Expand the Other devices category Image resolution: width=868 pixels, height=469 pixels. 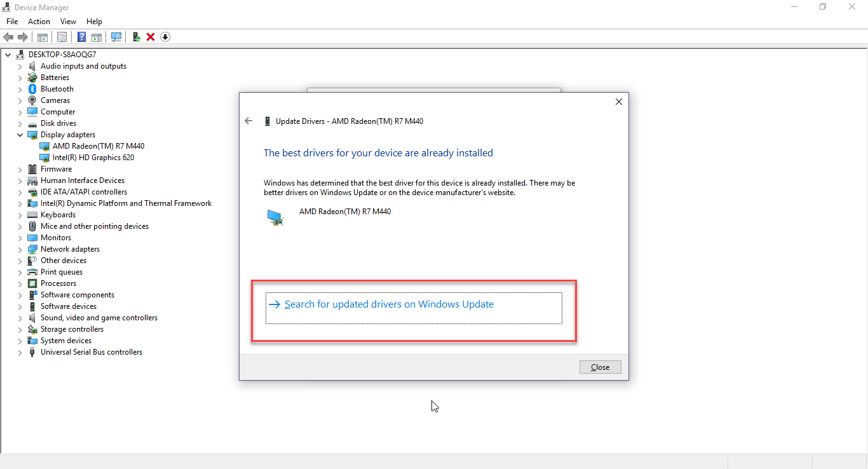click(x=19, y=260)
